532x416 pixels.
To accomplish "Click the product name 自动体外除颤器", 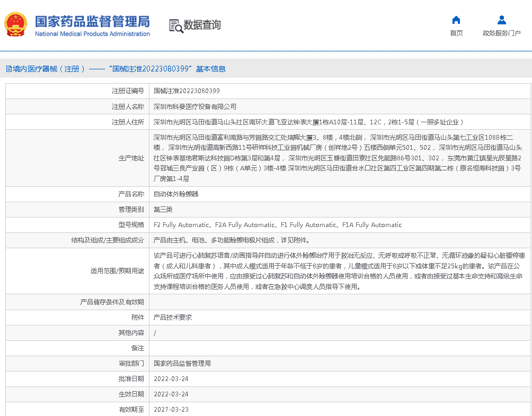I will (x=176, y=194).
